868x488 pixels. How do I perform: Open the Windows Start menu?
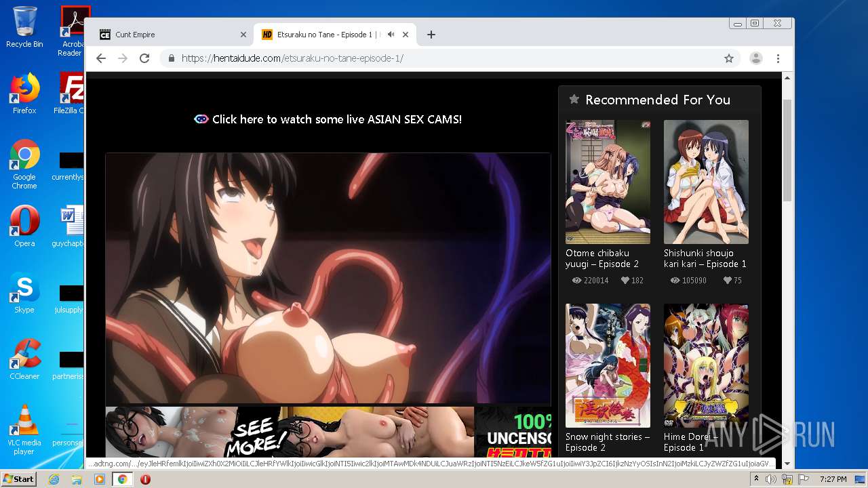(18, 479)
